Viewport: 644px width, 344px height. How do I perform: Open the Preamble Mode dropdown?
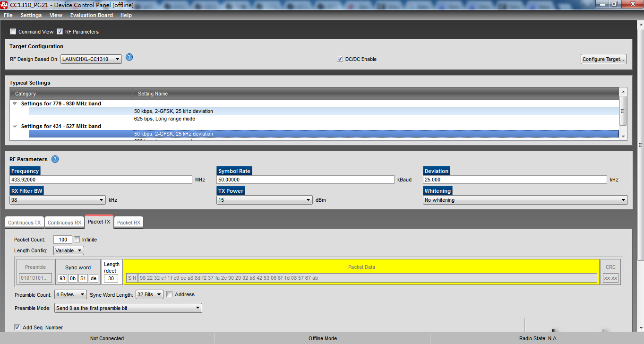pos(128,308)
